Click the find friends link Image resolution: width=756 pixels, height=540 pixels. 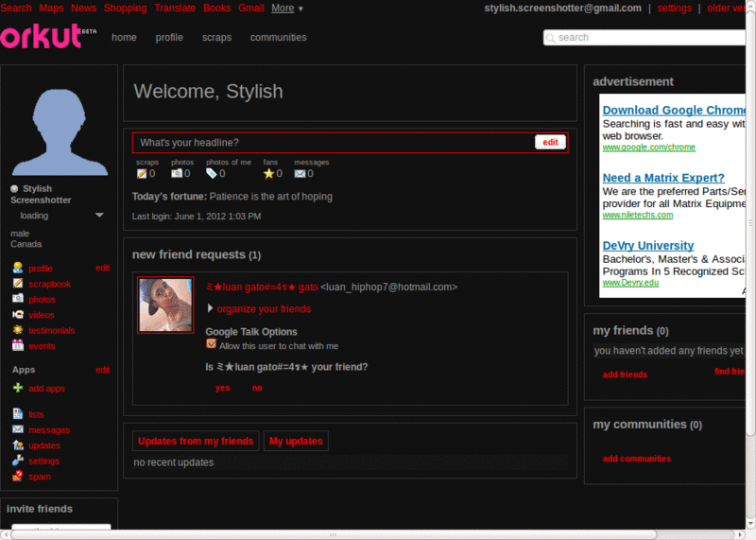pyautogui.click(x=730, y=371)
